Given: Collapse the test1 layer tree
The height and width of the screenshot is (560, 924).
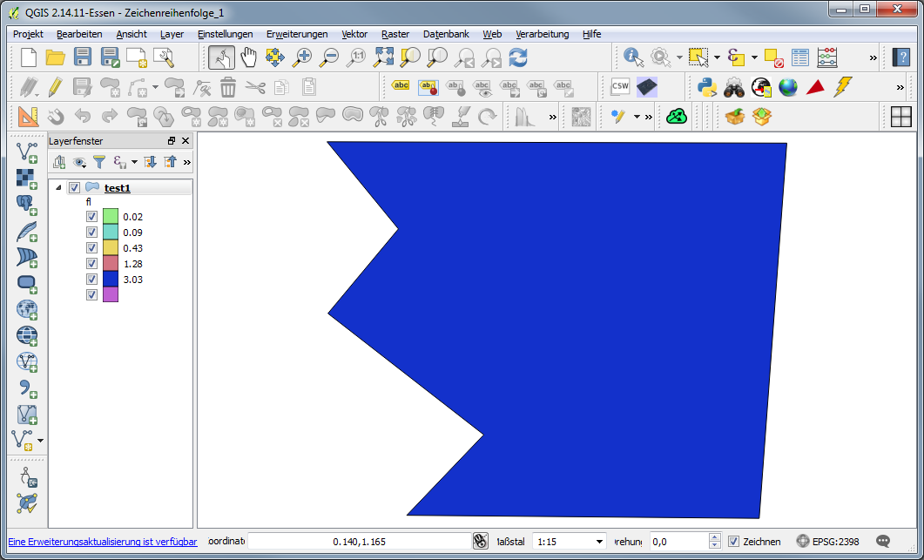Looking at the screenshot, I should click(x=58, y=188).
